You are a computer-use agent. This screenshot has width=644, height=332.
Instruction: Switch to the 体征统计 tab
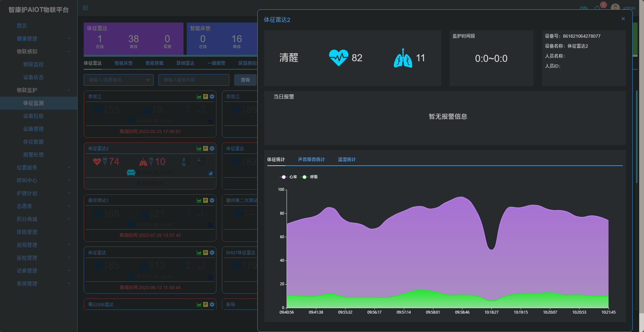[x=276, y=160]
